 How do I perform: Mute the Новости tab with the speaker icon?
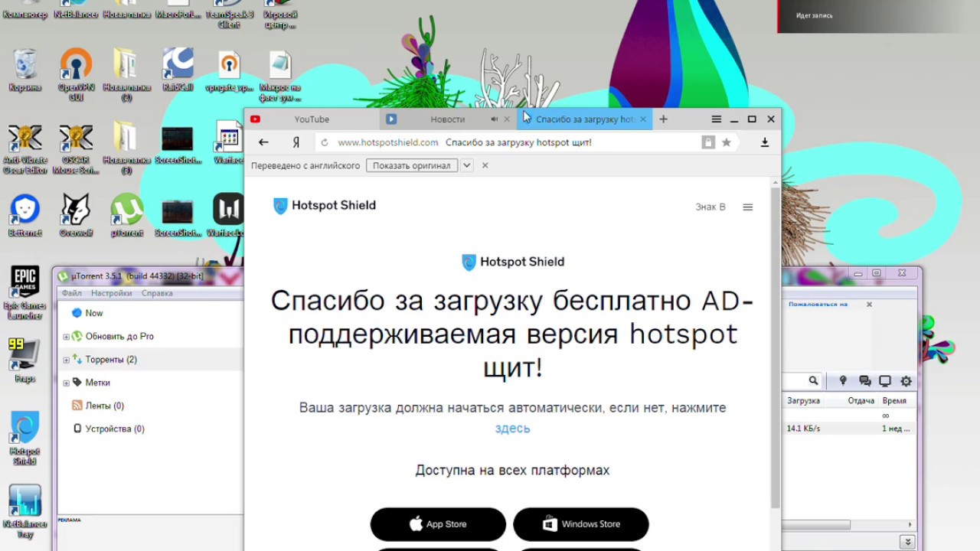coord(494,119)
